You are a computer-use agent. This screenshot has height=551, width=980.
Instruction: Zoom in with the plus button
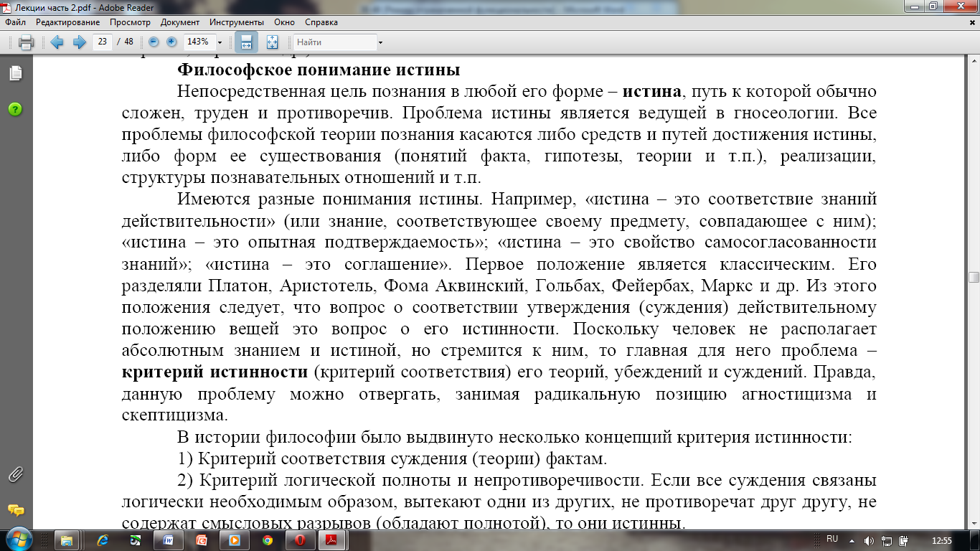171,42
